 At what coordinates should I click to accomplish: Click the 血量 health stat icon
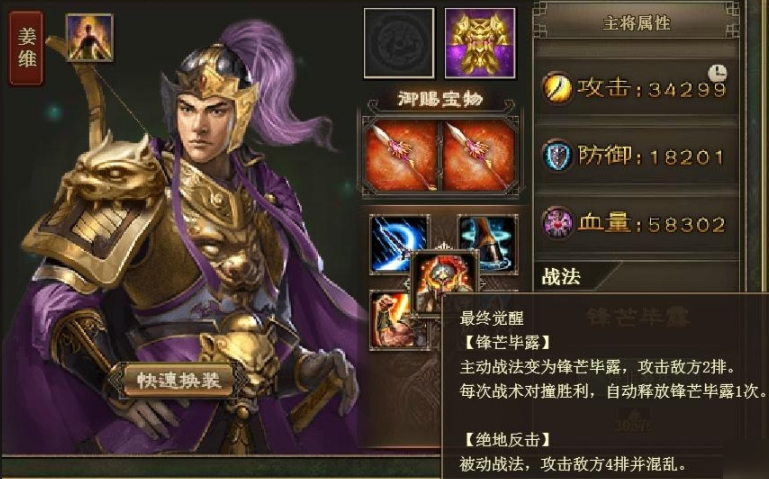[557, 224]
